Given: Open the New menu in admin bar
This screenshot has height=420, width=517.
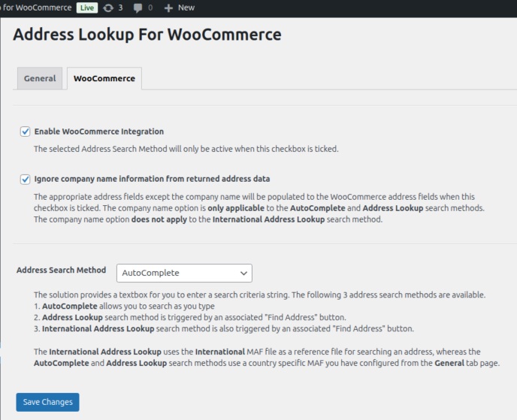Looking at the screenshot, I should [180, 8].
